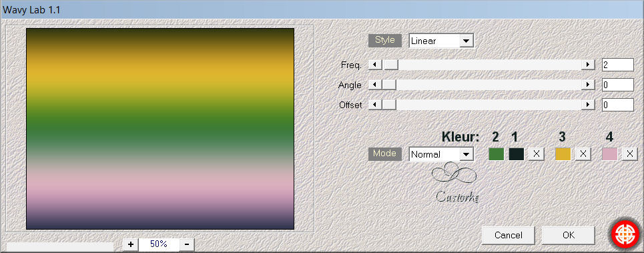
Task: Click the dark color 1 swatch
Action: (517, 154)
